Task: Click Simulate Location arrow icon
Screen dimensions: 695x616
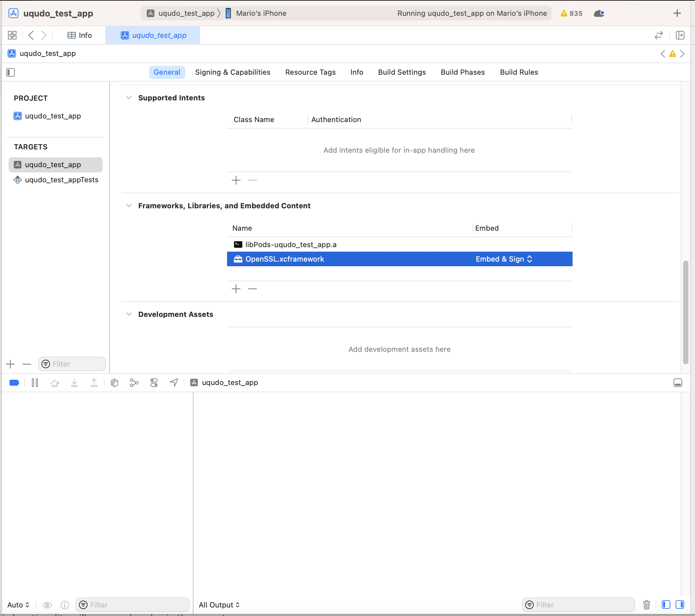Action: click(x=174, y=383)
